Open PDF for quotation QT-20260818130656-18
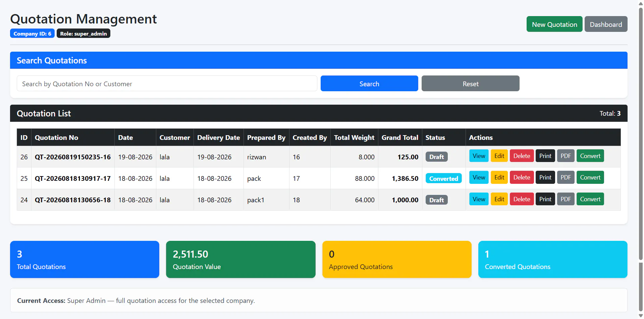Image resolution: width=644 pixels, height=319 pixels. coord(566,199)
